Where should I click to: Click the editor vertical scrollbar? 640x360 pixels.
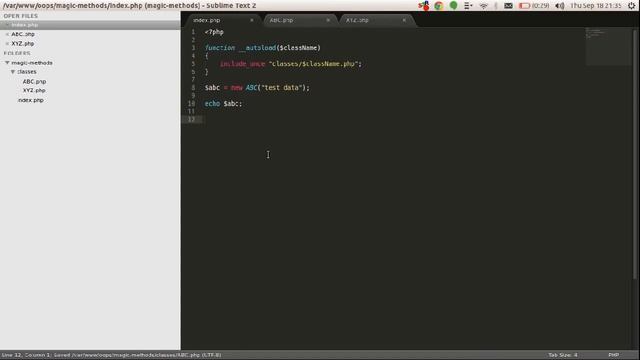tap(634, 155)
